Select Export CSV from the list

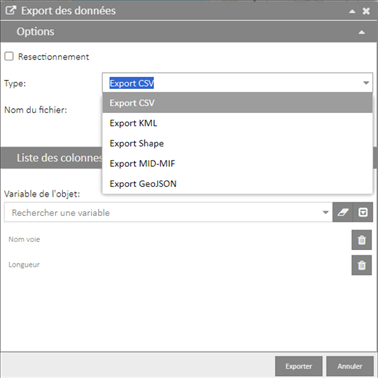point(237,103)
